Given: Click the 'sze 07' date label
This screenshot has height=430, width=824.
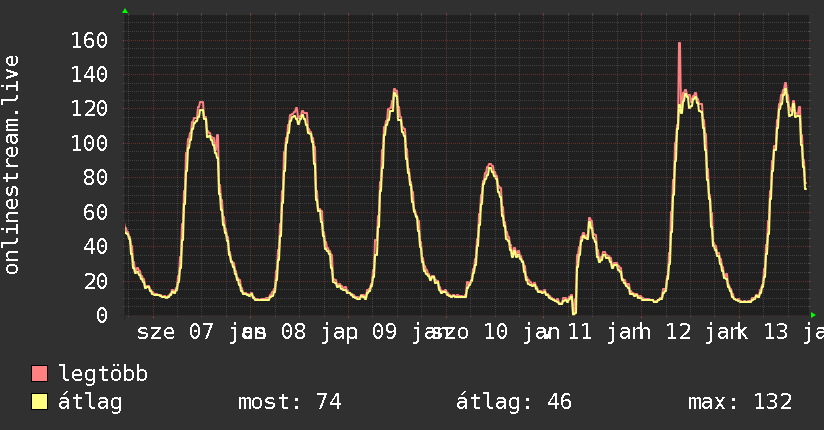Looking at the screenshot, I should point(175,332).
